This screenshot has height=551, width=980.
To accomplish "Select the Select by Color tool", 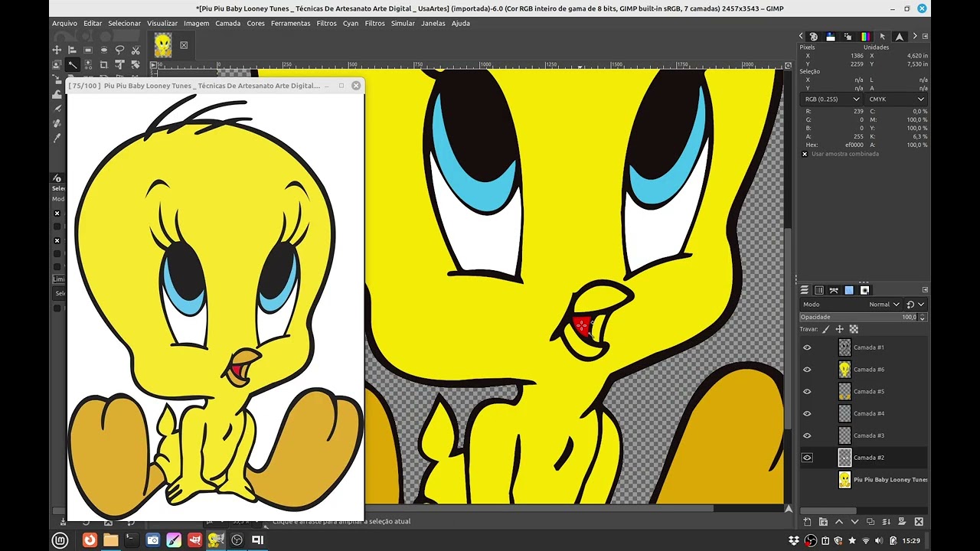I will 88,65.
